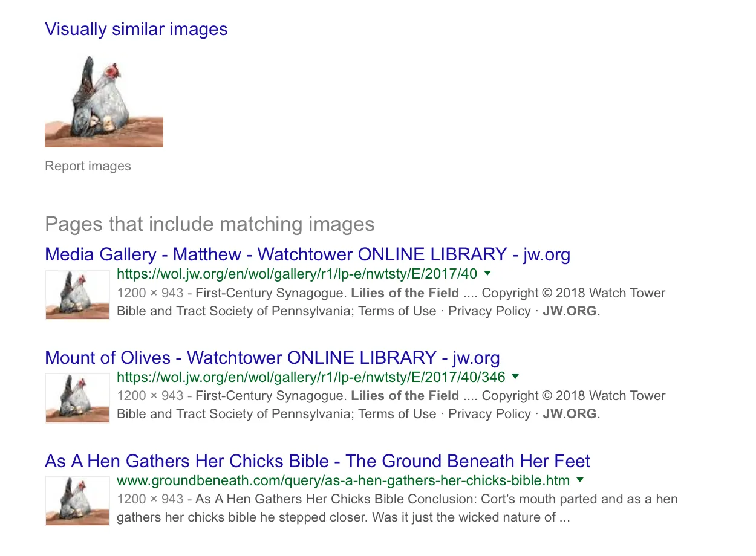Click hen thumbnail of Media Gallery result
The width and height of the screenshot is (756, 556).
pos(77,295)
